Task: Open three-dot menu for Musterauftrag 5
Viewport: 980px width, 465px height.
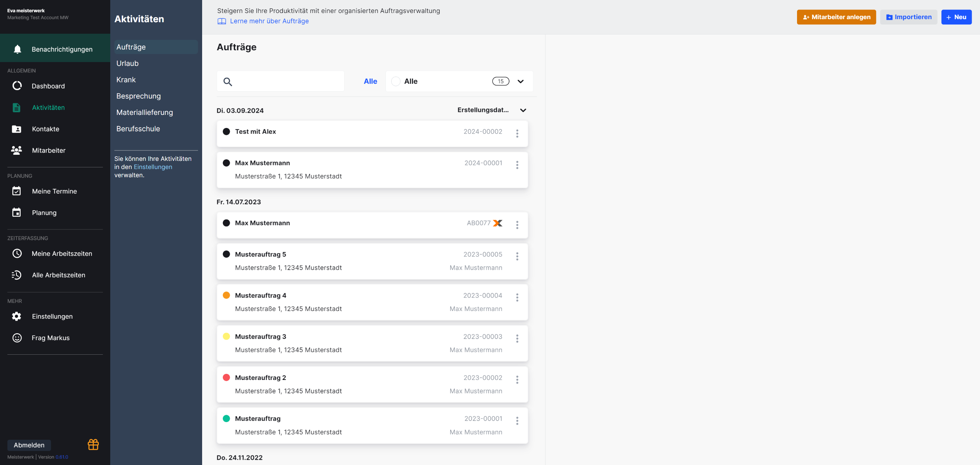Action: [x=517, y=256]
